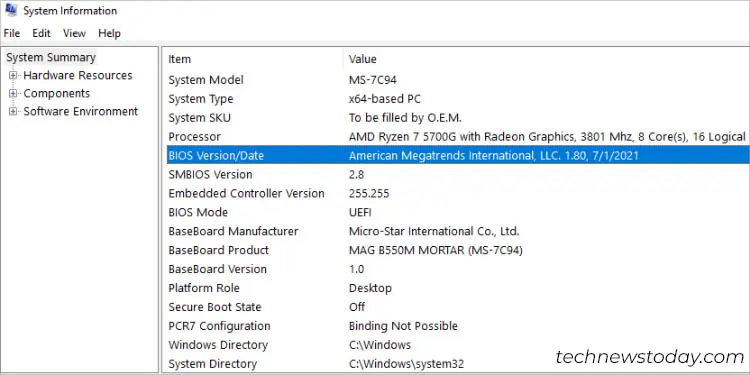Select the Hardware Resources tree item

coord(77,76)
